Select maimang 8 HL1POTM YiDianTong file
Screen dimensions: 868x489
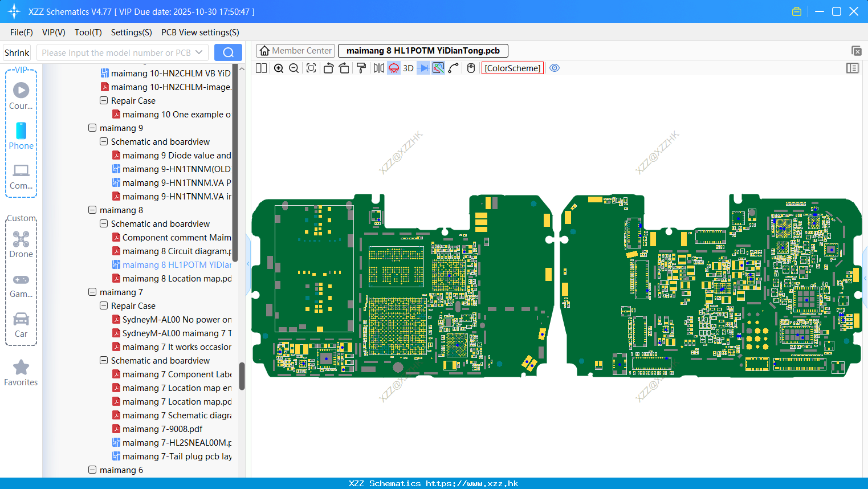172,265
